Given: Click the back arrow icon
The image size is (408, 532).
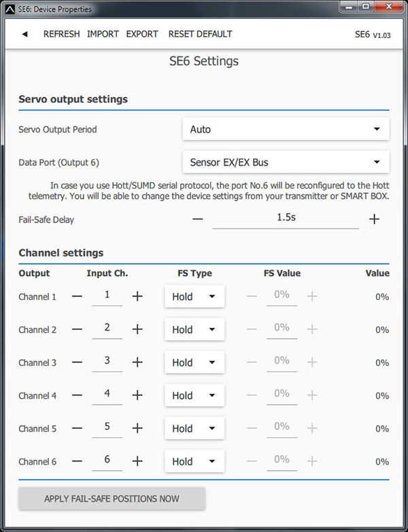Looking at the screenshot, I should pos(24,34).
